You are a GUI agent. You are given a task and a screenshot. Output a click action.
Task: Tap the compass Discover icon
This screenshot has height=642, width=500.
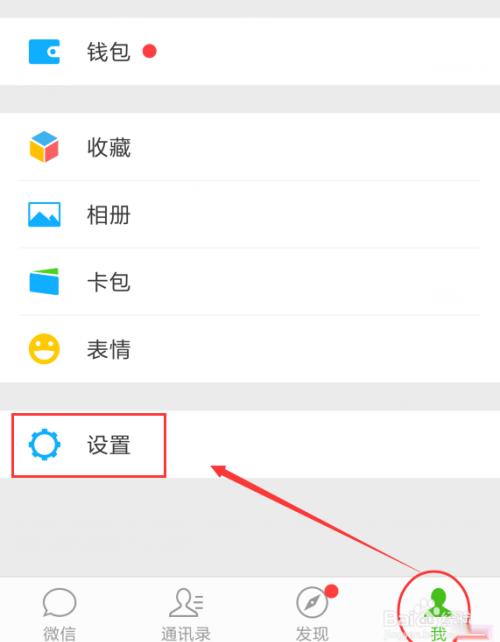(x=312, y=602)
